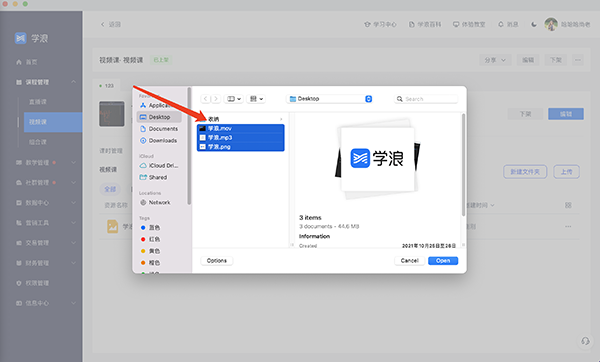600x362 pixels.
Task: Click 返回 back arrow in 学浪 window
Action: (111, 24)
